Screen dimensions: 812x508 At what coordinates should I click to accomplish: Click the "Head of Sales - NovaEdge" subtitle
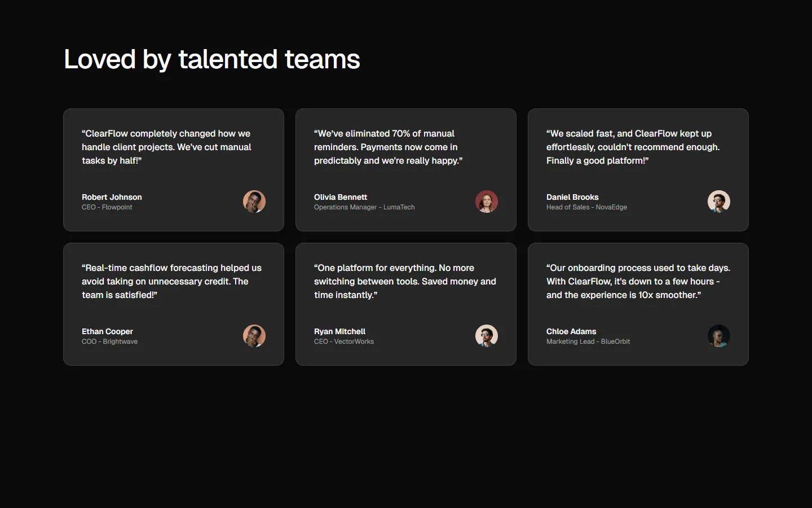coord(586,207)
